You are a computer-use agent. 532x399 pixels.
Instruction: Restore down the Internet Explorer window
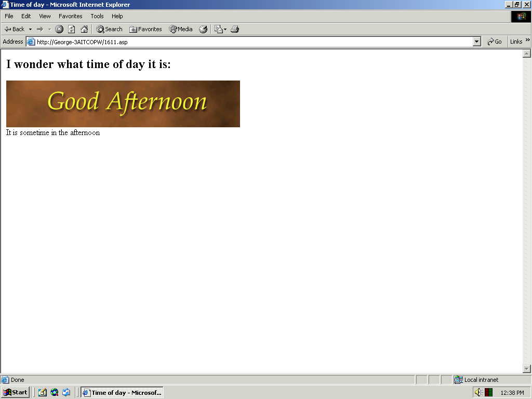pyautogui.click(x=516, y=5)
